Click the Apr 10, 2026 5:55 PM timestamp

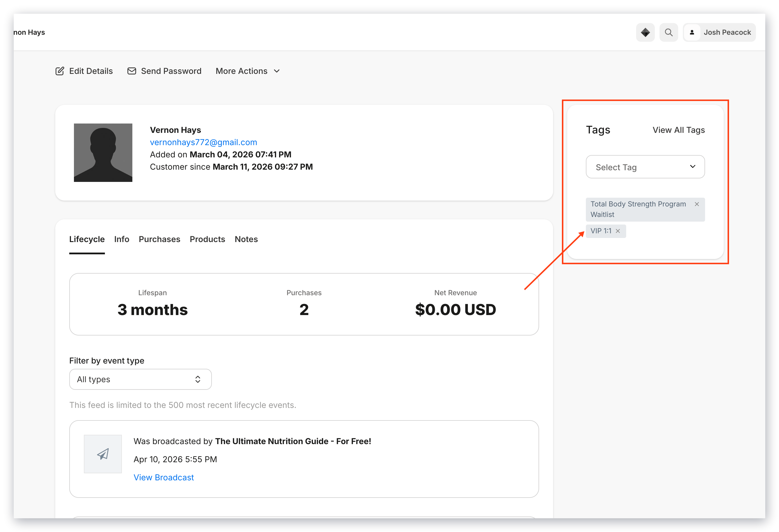pos(175,459)
